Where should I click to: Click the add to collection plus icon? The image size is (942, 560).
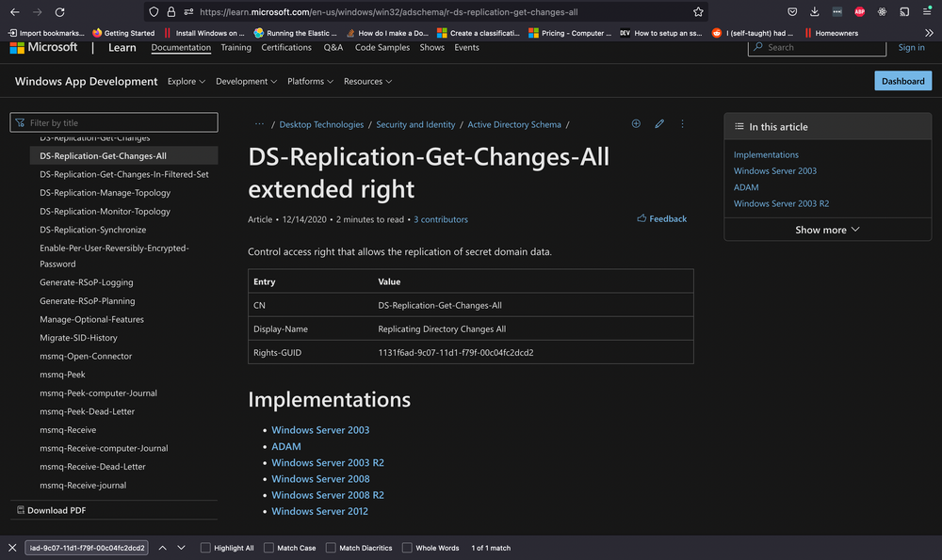636,124
